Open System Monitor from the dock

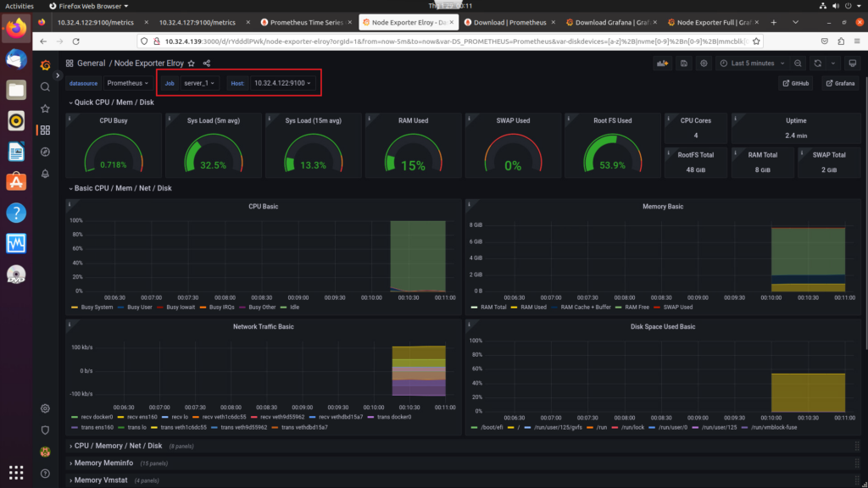pyautogui.click(x=16, y=243)
